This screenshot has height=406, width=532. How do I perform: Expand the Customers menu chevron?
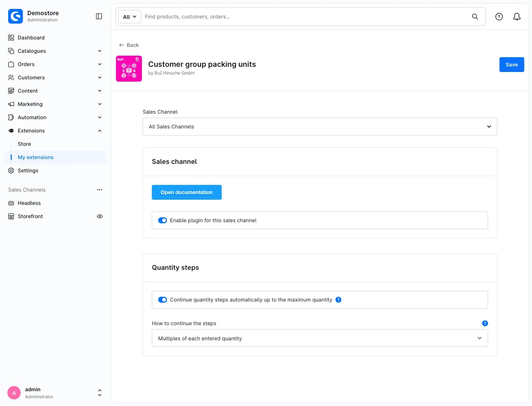coord(100,78)
